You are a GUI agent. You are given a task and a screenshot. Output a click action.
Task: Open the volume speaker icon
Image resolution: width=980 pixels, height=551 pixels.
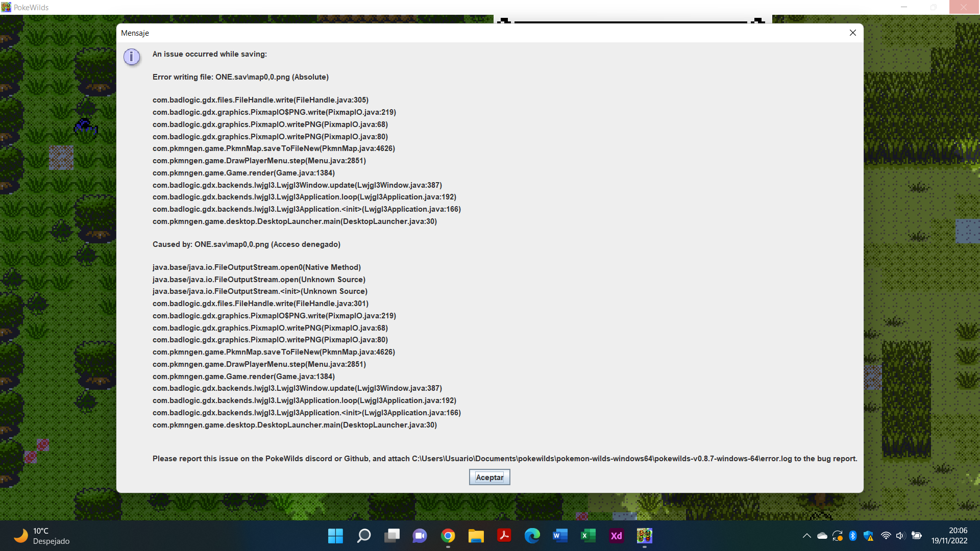(x=900, y=536)
